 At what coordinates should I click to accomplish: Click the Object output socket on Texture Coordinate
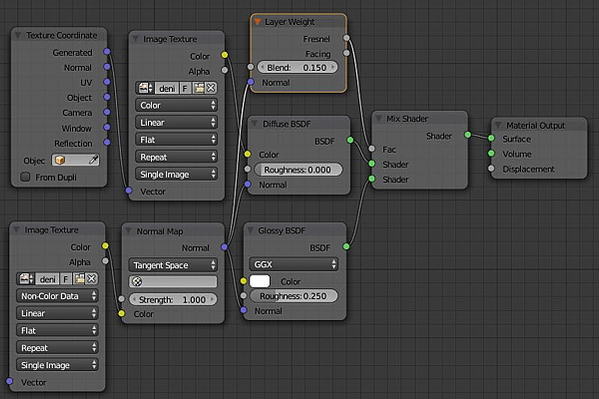(x=107, y=97)
